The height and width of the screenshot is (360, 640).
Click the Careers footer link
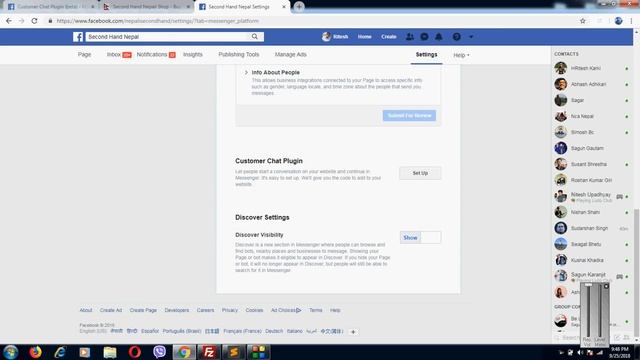(x=205, y=310)
